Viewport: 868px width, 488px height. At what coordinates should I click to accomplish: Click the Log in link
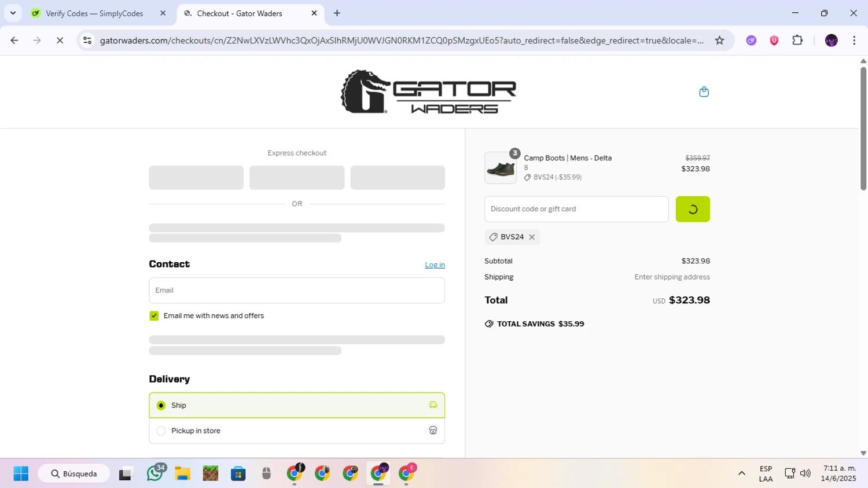point(435,265)
